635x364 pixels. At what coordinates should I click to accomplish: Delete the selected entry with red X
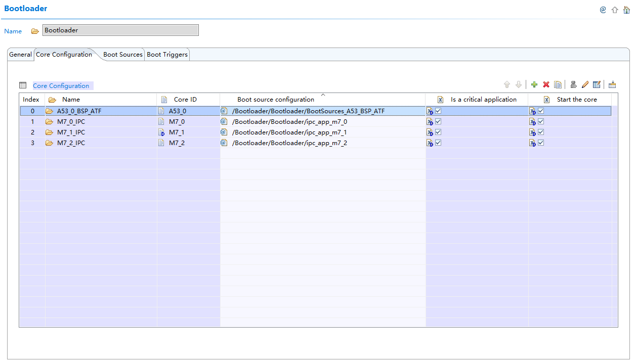[x=546, y=85]
